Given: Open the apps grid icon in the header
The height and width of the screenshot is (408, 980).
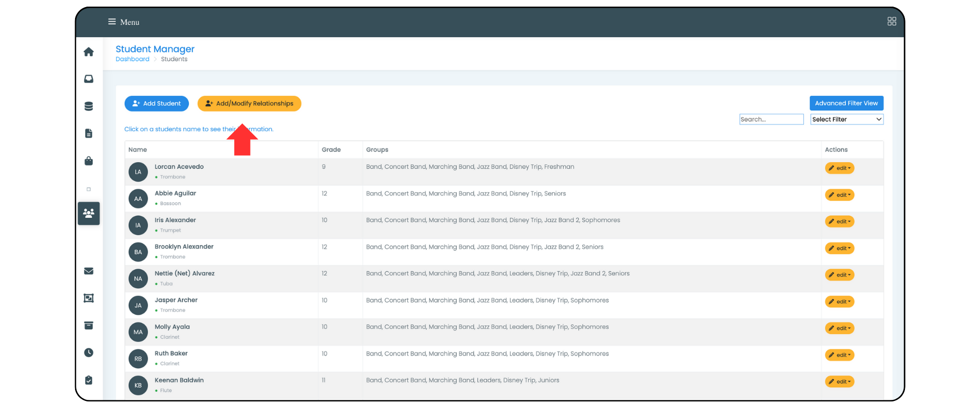Looking at the screenshot, I should tap(892, 21).
